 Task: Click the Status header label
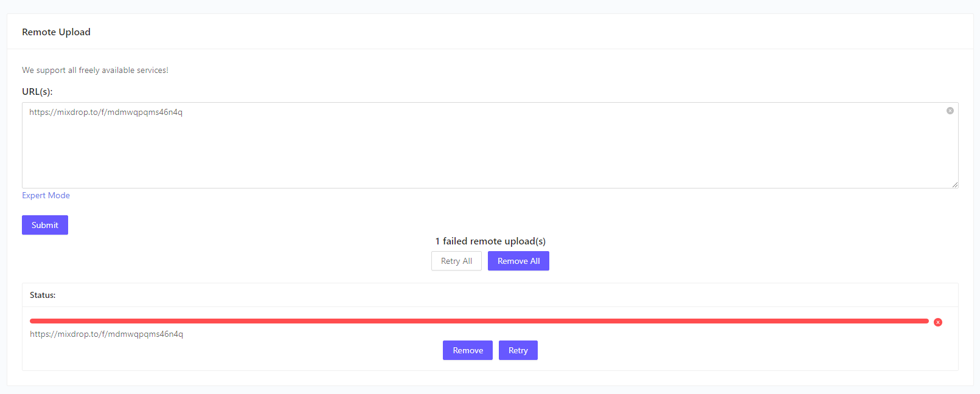(x=43, y=295)
